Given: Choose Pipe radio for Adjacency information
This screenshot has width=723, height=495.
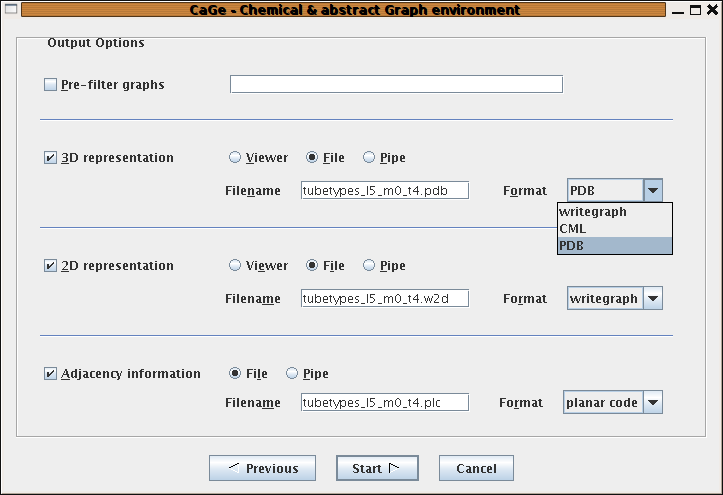Looking at the screenshot, I should pos(292,373).
